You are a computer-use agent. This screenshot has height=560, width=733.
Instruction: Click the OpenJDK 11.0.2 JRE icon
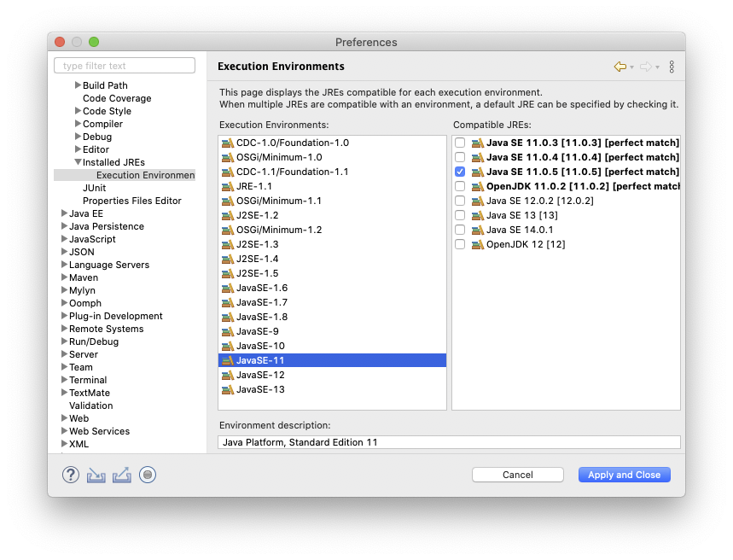coord(478,187)
